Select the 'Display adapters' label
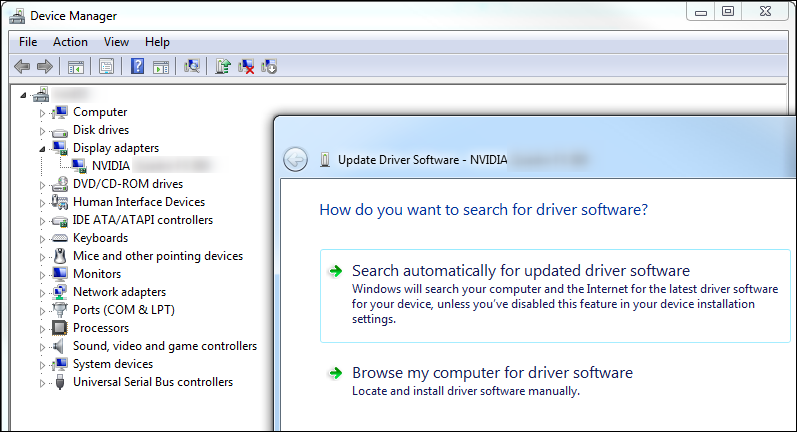The image size is (797, 432). tap(116, 148)
